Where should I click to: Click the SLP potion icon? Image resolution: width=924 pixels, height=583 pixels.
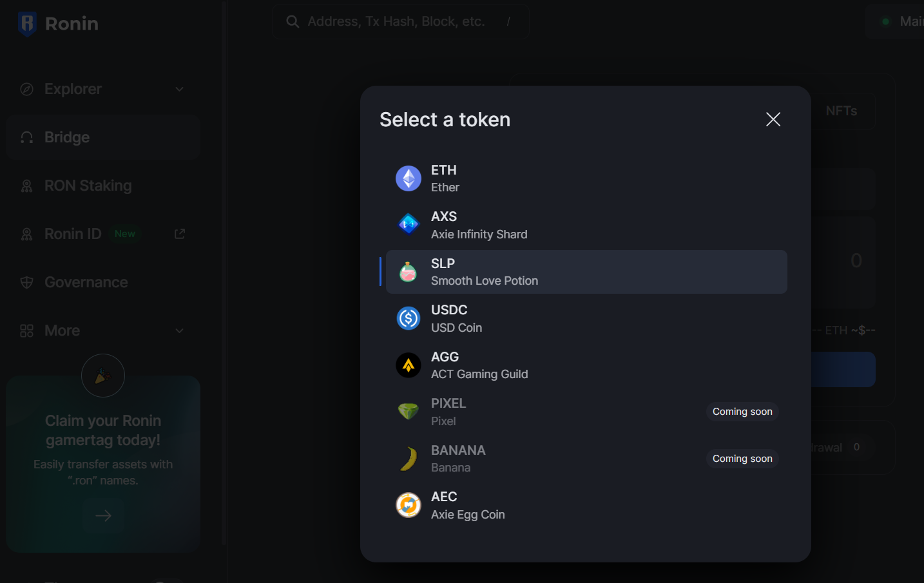click(408, 272)
